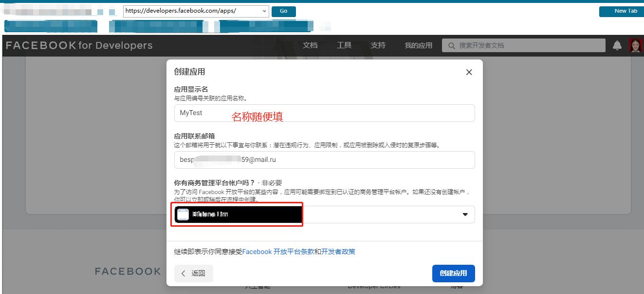Open the 我的应用 menu item
Image resolution: width=644 pixels, height=294 pixels.
coord(418,45)
